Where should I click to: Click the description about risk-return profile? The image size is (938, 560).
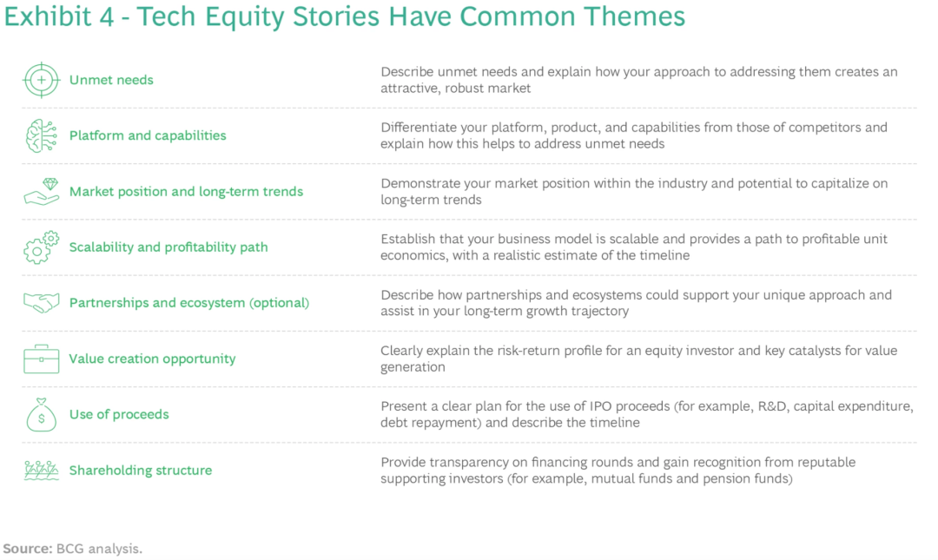pos(639,359)
